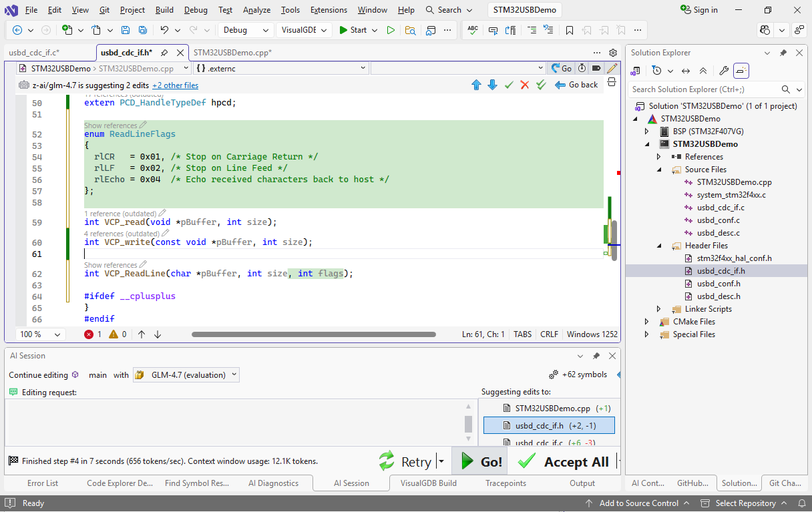Switch to the STM32USBDemo.cpp editor tab
812x512 pixels.
coord(232,53)
